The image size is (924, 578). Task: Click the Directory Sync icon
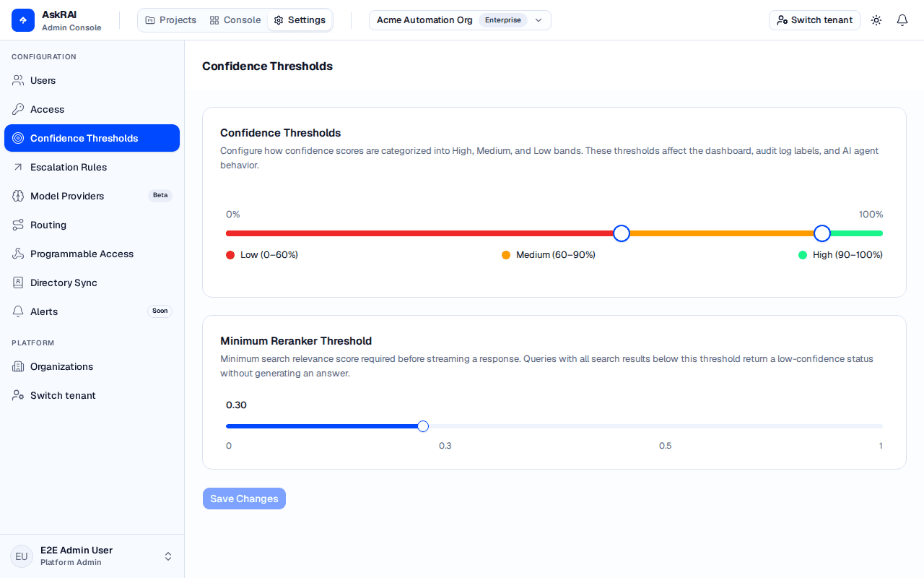tap(18, 282)
